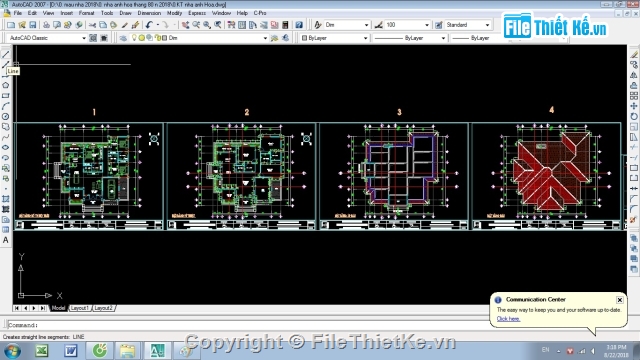Undo the last action
640x360 pixels.
point(149,25)
